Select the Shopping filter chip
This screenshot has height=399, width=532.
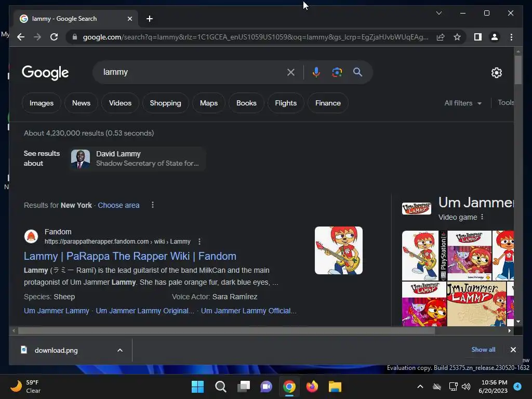click(165, 103)
